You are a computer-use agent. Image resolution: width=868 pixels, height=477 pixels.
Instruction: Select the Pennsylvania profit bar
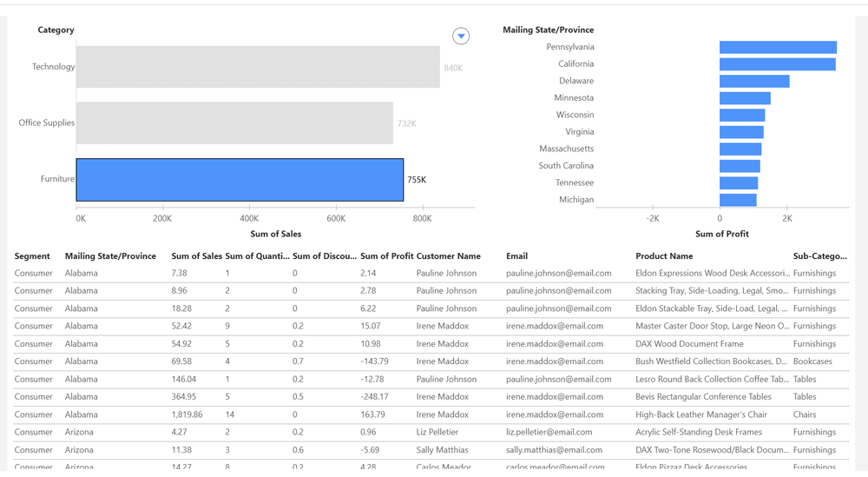[778, 47]
